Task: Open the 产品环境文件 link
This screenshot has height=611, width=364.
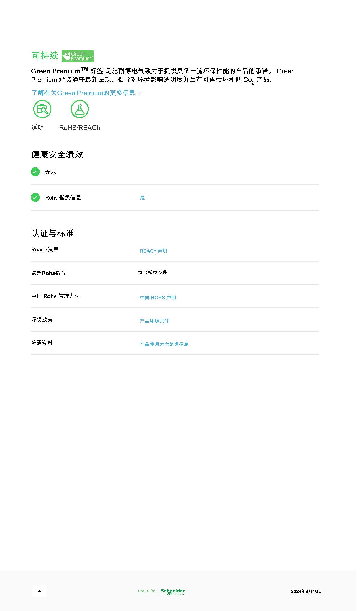Action: (154, 321)
